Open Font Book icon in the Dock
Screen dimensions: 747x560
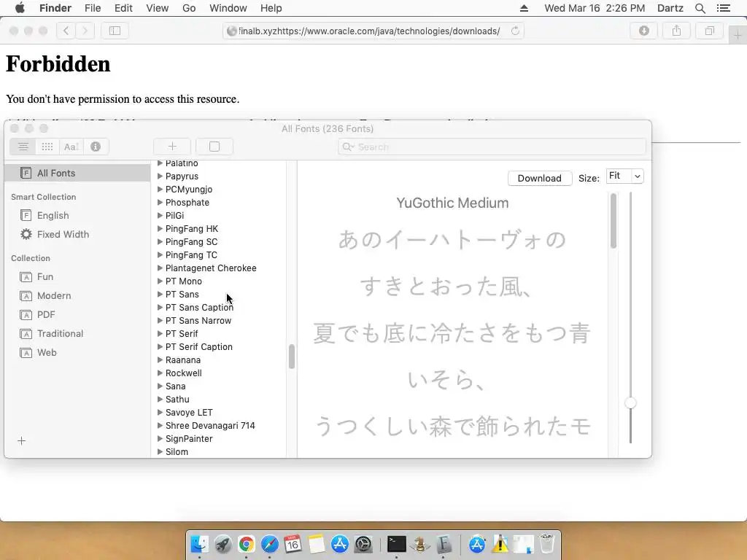444,544
